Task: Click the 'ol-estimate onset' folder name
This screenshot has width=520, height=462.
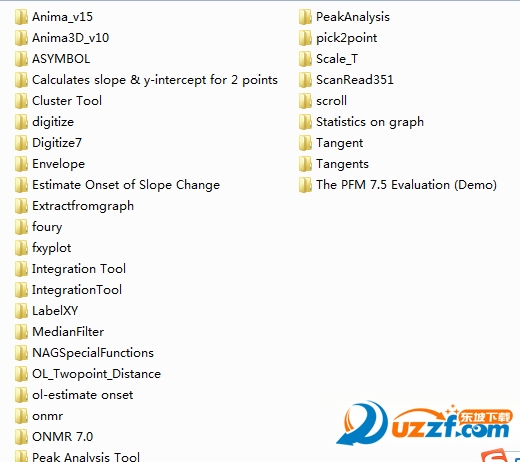Action: pos(82,395)
